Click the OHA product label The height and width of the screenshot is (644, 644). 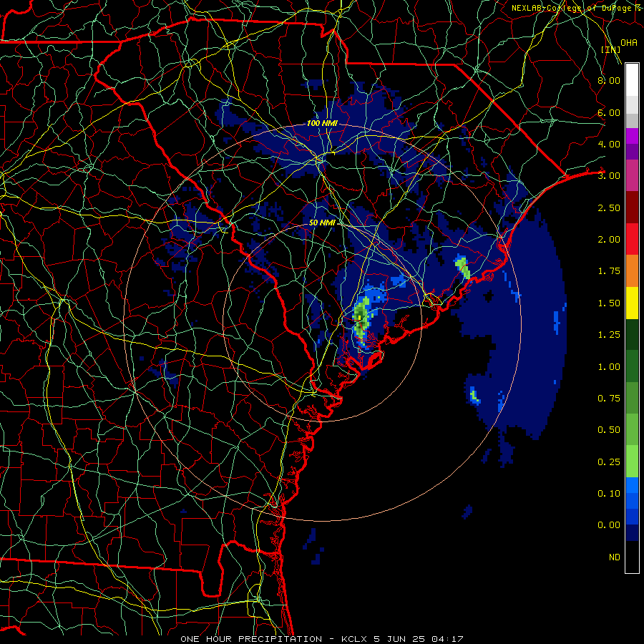(629, 43)
